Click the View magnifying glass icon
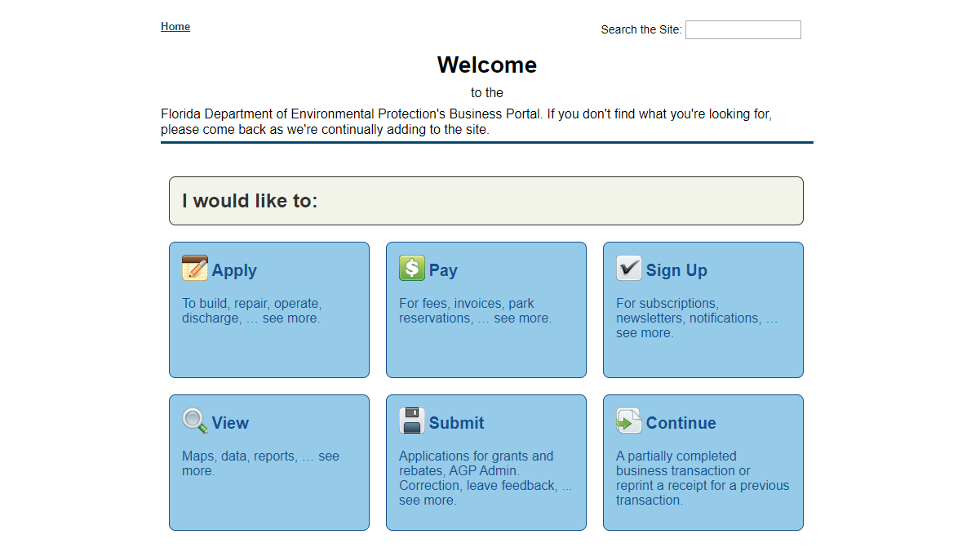 [195, 421]
